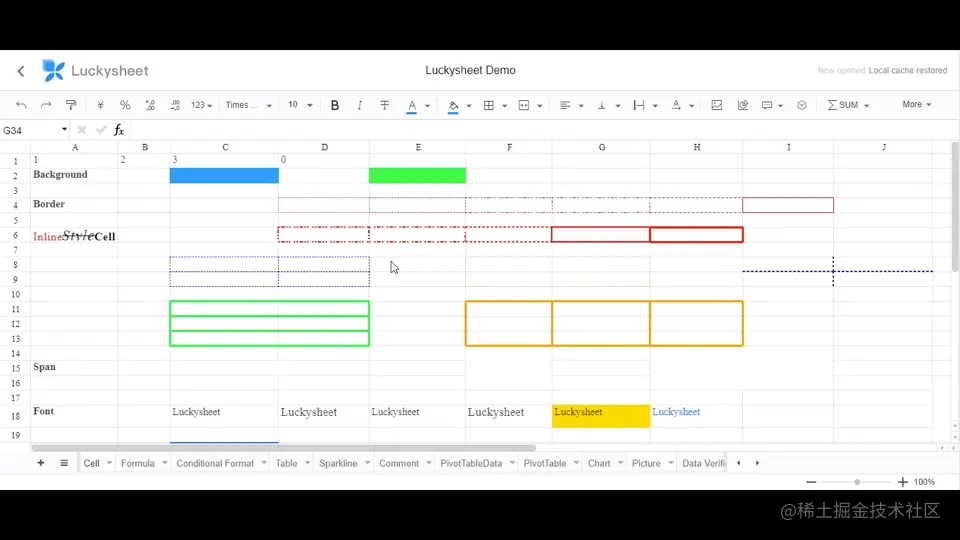Select the yellow highlighted Luckysheet cell
Screen dimensions: 960x540
coord(601,416)
